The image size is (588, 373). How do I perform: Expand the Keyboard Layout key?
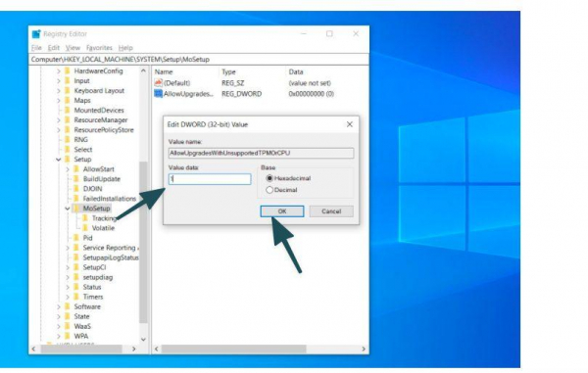pos(59,91)
